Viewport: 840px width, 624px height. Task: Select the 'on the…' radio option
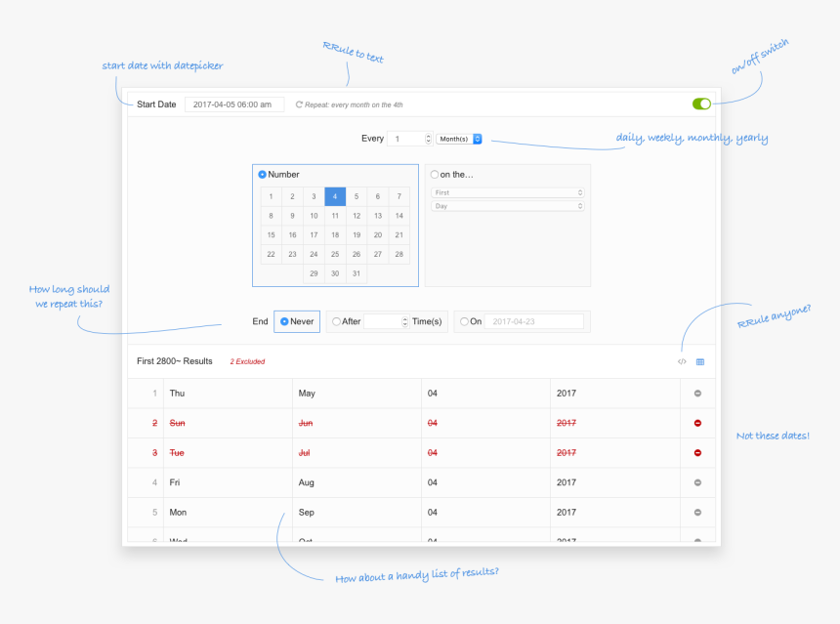click(435, 174)
